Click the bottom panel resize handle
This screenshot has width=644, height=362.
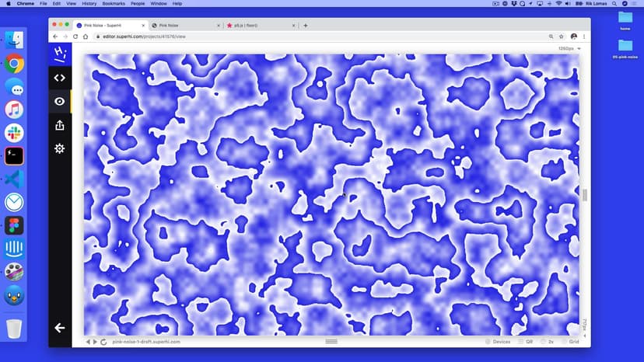331,342
